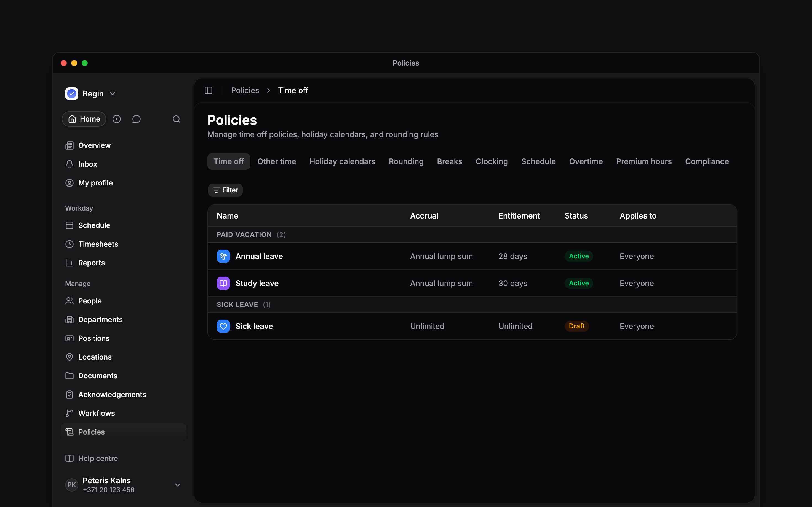Click the Annual leave palm tree icon

pos(223,256)
